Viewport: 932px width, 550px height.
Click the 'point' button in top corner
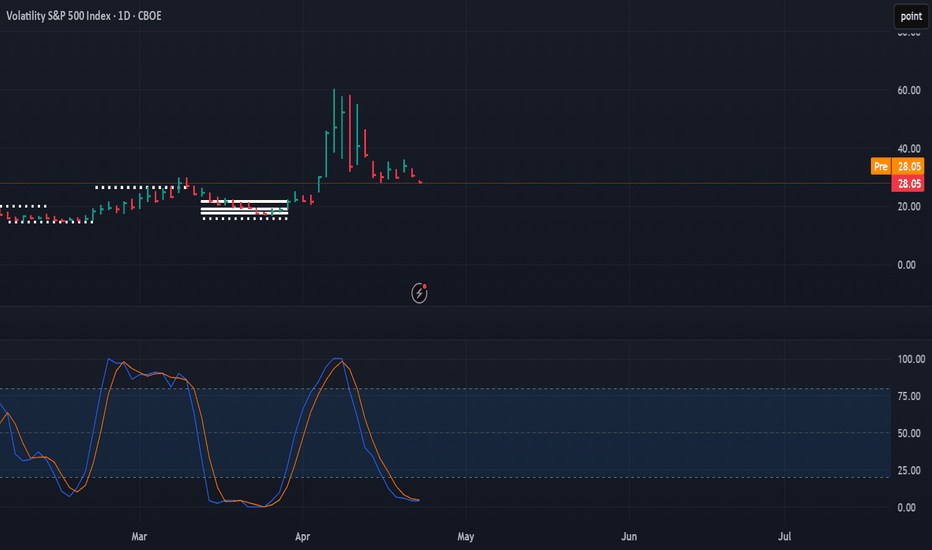[911, 16]
